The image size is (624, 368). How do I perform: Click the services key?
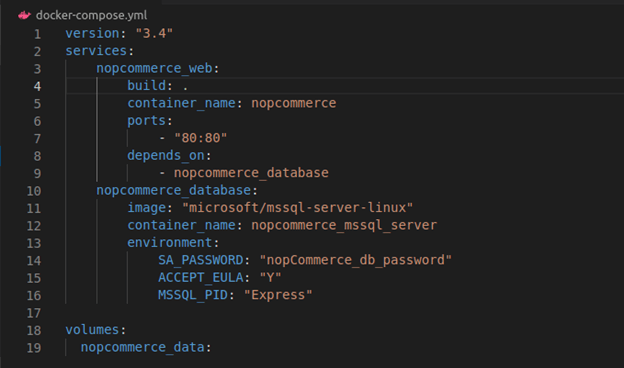click(96, 51)
